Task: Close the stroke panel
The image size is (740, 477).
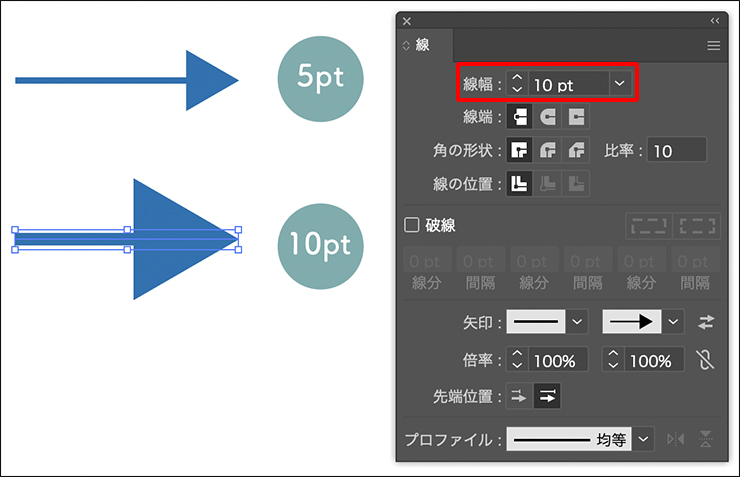Action: click(x=407, y=21)
